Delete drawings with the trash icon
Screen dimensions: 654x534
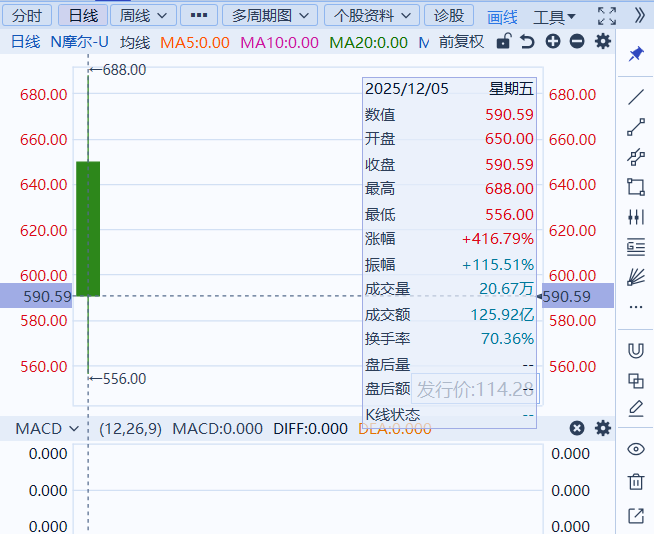point(635,482)
